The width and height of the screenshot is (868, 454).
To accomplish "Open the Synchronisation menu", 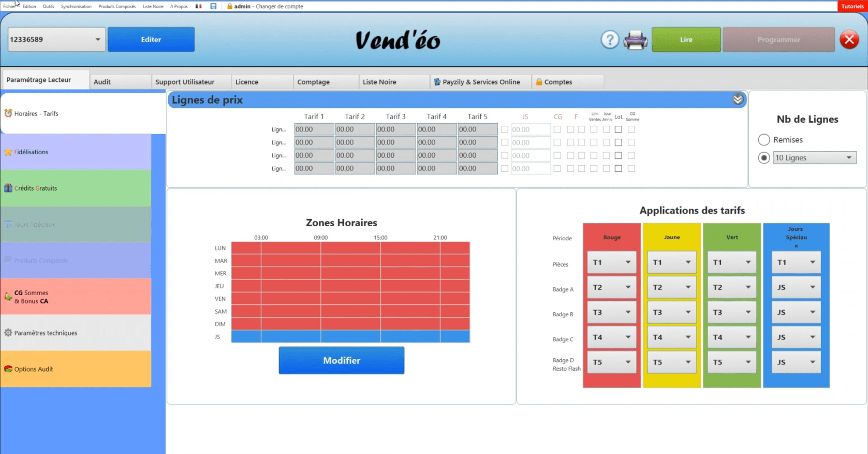I will [76, 6].
